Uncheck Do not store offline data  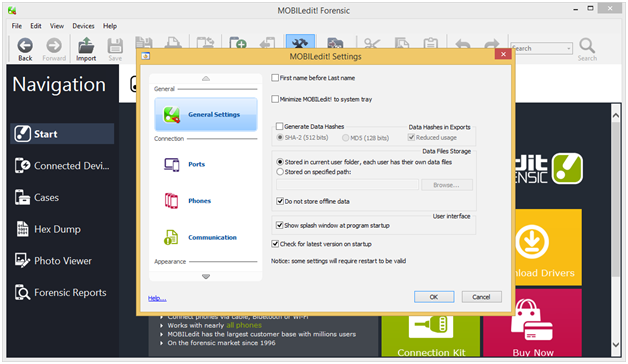280,201
